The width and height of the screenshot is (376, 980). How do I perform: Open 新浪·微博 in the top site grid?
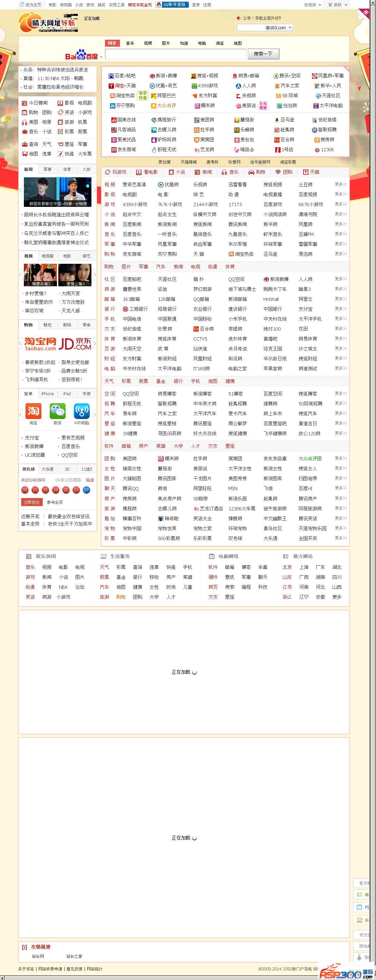[163, 76]
